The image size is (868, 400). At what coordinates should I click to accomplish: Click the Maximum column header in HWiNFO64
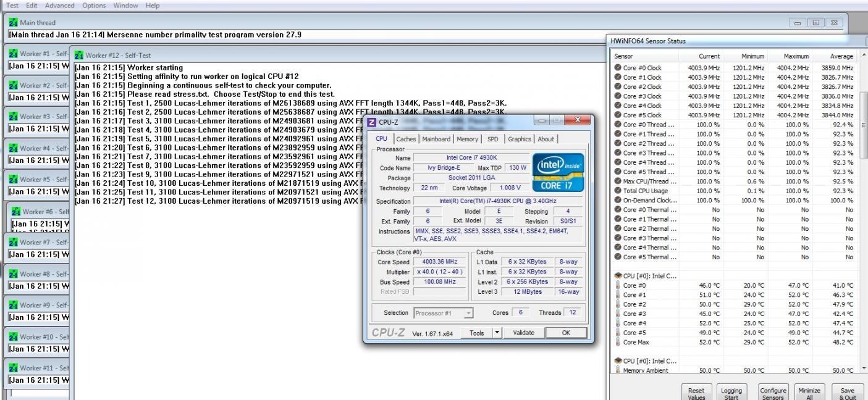[x=790, y=56]
